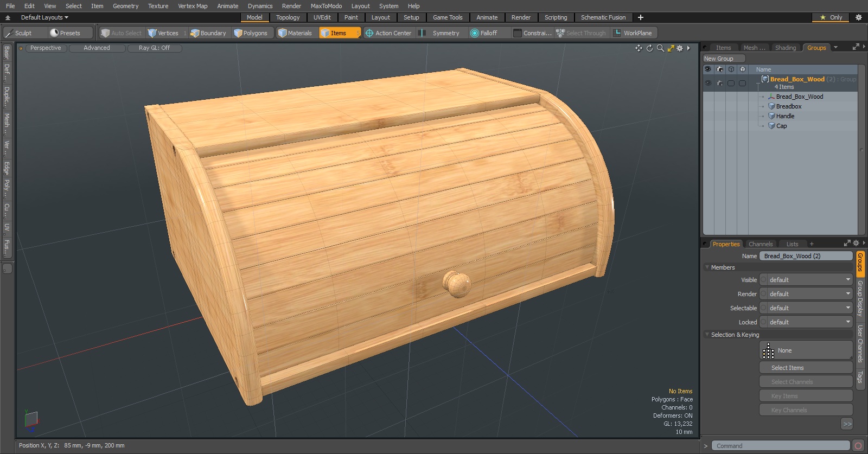868x454 pixels.
Task: Click the Perspective view button
Action: tap(46, 48)
